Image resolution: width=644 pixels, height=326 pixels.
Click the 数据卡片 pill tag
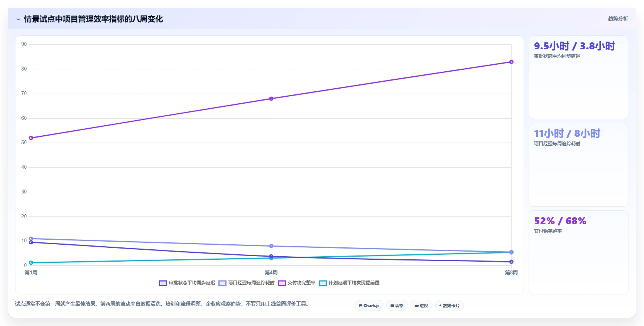[x=450, y=306]
